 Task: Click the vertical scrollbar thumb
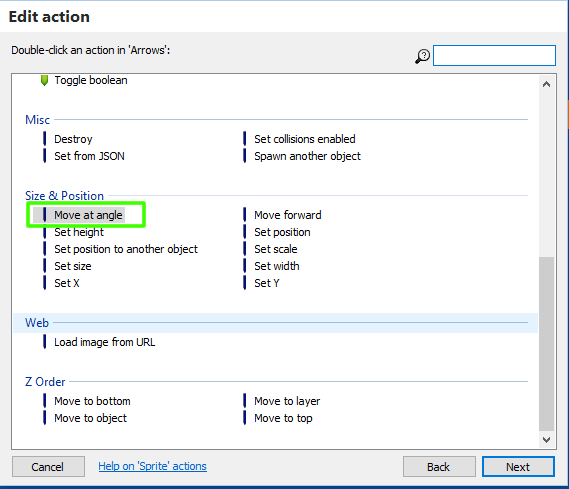click(547, 343)
